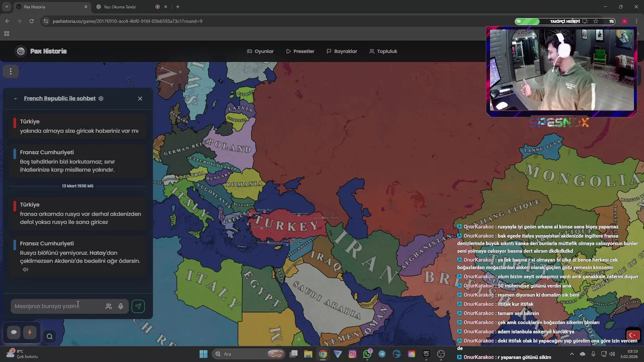Bookmark this page star icon
Viewport: 644px width, 362px height.
click(x=596, y=21)
